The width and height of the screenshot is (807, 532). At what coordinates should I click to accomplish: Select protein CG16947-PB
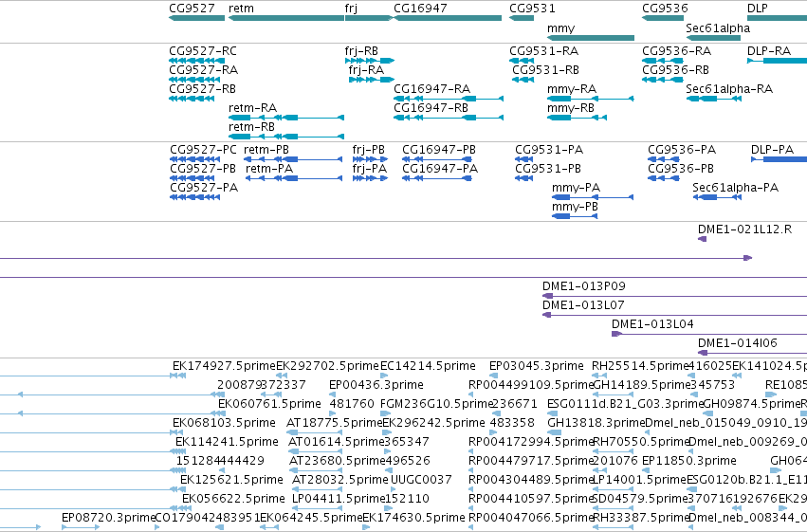point(439,150)
